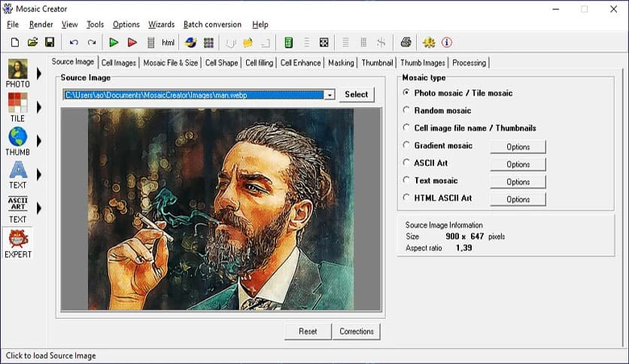Start rendering with the green play icon
The image size is (629, 364).
pyautogui.click(x=114, y=42)
